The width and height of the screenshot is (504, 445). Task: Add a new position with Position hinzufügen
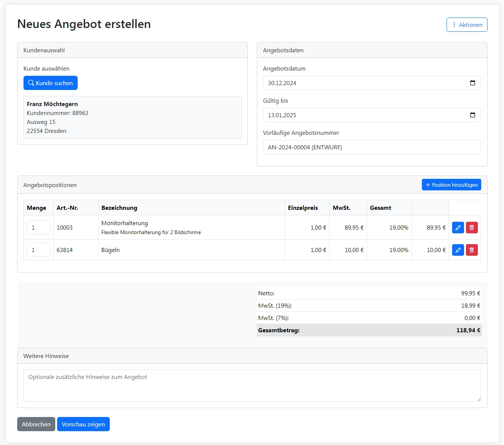click(x=451, y=185)
